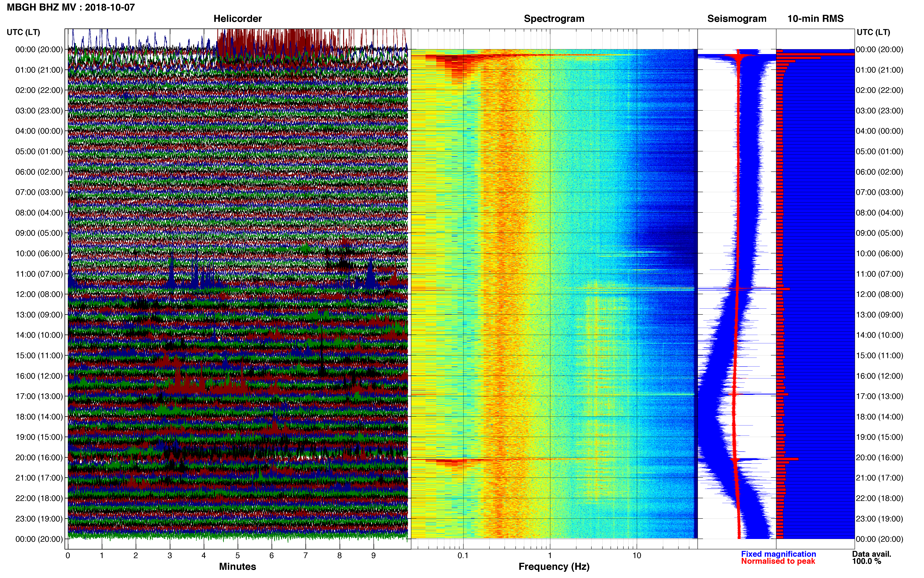Click left time label '04:00 (00:00)'
Viewport: 924px width, 578px height.
pyautogui.click(x=39, y=131)
